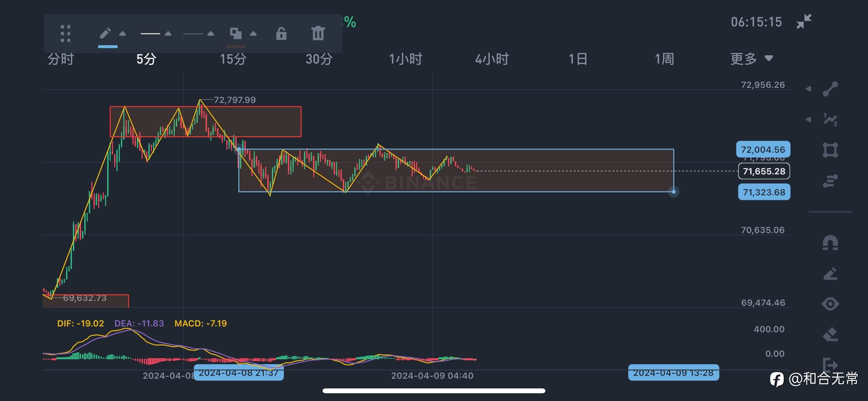Open the pencil color dropdown arrow

click(123, 33)
